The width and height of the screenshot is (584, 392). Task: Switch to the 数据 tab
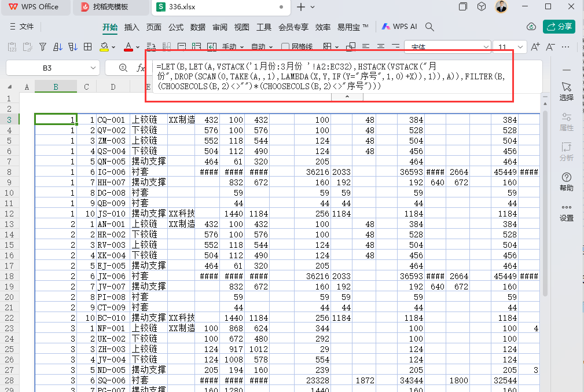[x=198, y=27]
